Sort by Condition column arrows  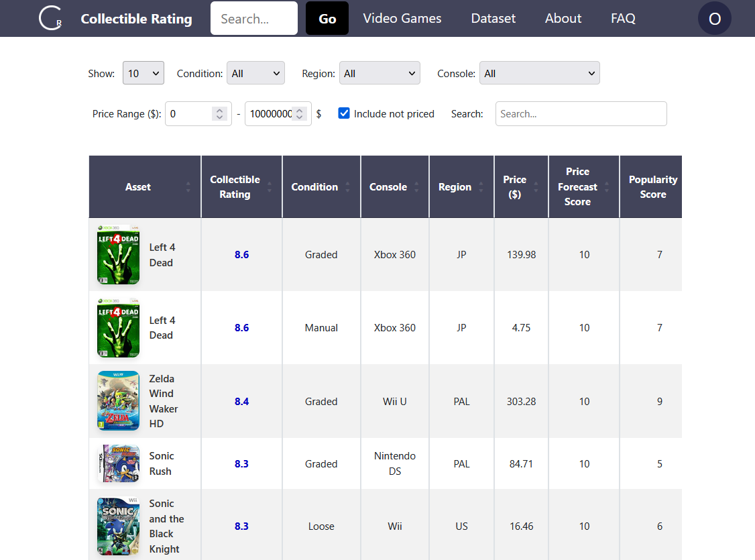[x=347, y=187]
